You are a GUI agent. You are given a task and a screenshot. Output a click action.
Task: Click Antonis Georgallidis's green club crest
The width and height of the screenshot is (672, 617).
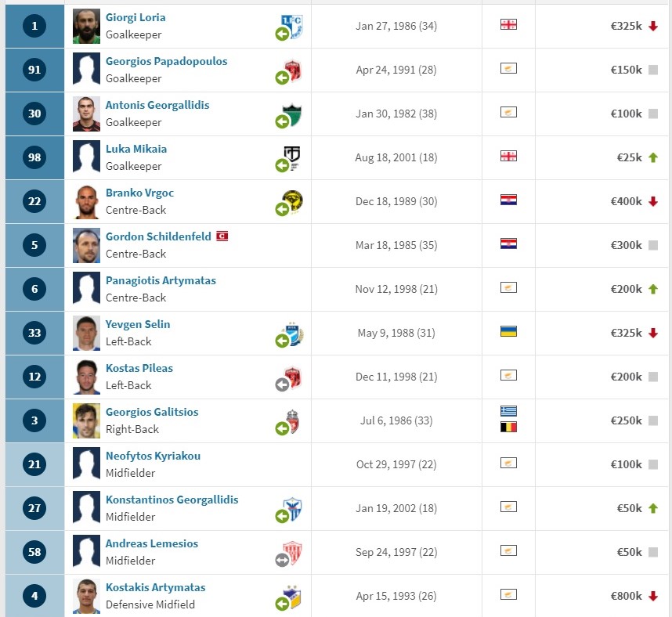[292, 114]
